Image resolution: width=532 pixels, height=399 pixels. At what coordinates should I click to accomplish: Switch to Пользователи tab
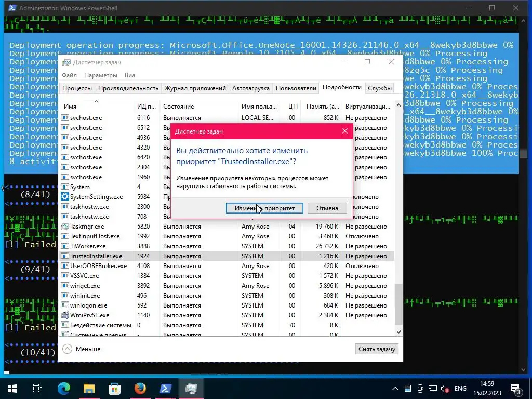(296, 88)
